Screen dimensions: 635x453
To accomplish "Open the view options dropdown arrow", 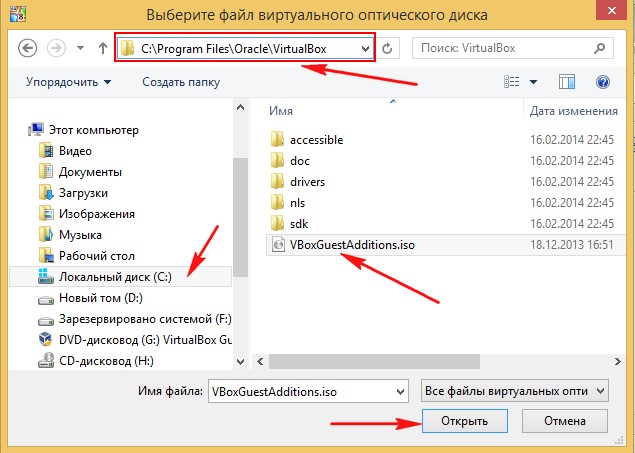I will (x=533, y=82).
